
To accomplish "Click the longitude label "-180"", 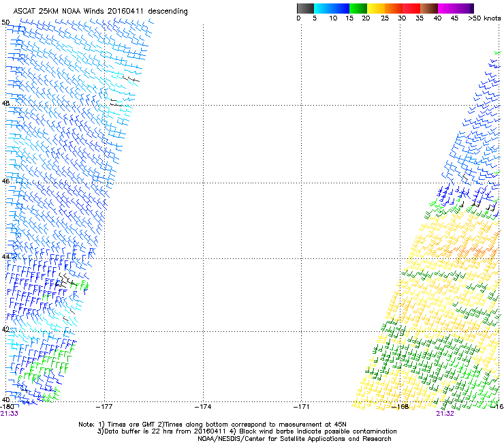I will coord(7,407).
